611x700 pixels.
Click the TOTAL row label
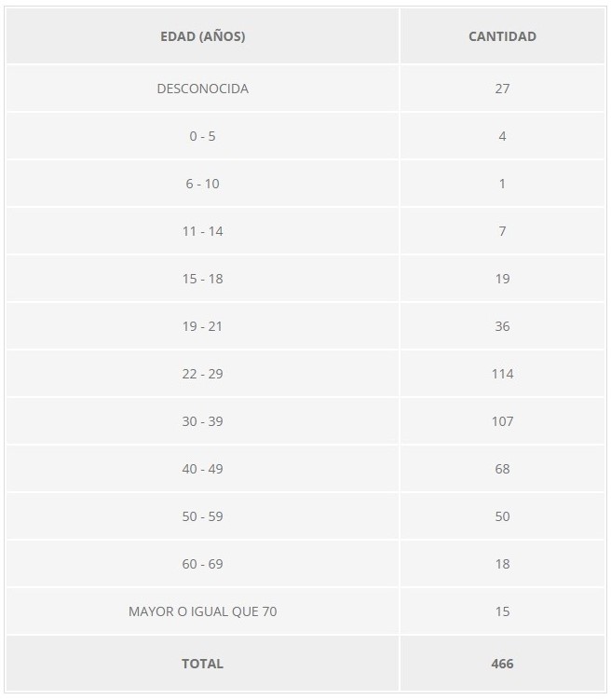pyautogui.click(x=202, y=664)
